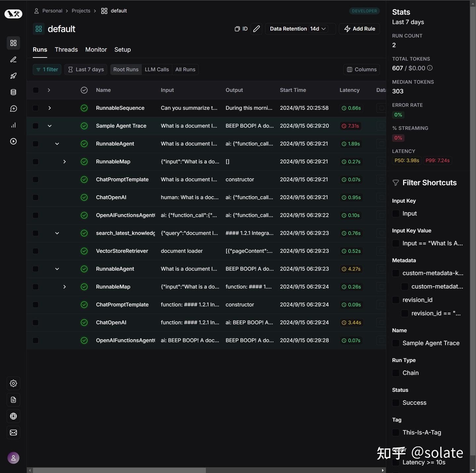The height and width of the screenshot is (473, 476).
Task: Open the Columns button
Action: point(362,69)
